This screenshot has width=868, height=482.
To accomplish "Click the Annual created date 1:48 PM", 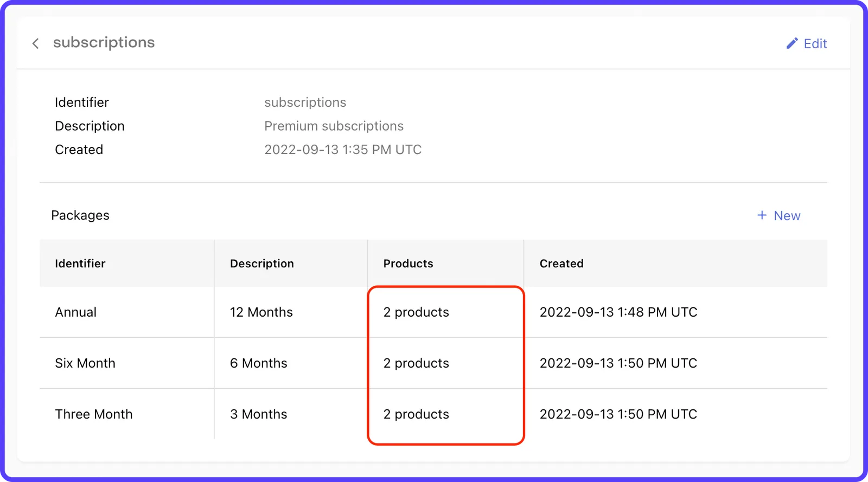I will click(x=618, y=312).
